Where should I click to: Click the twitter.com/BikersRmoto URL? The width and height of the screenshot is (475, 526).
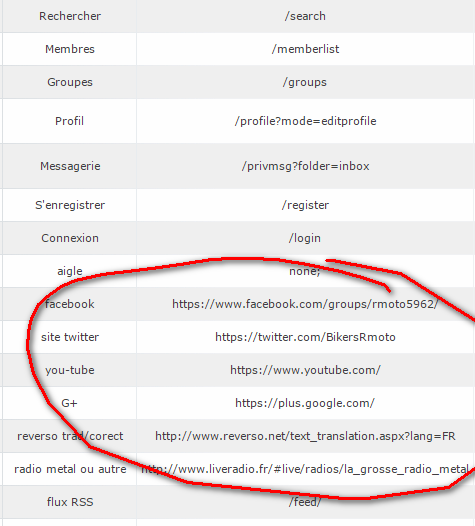coord(305,337)
